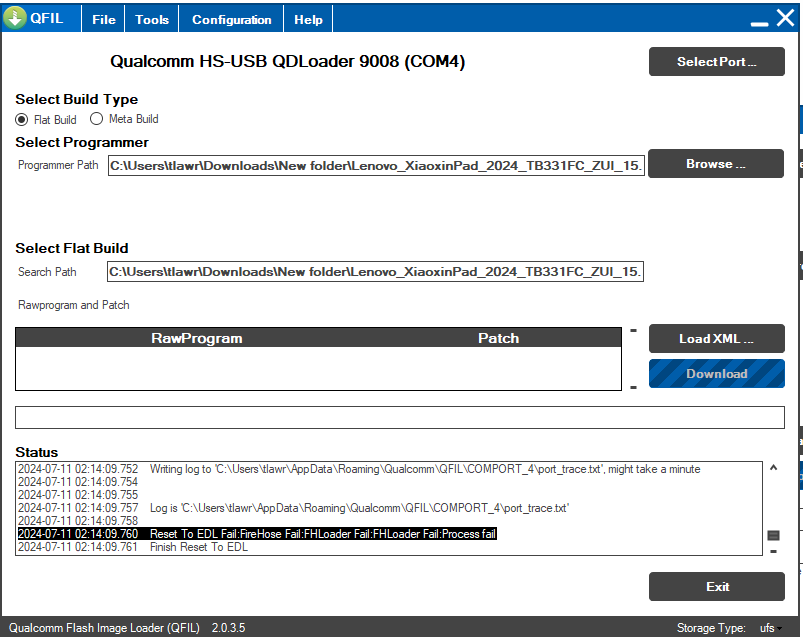Click the QFIL green download logo icon
The image size is (803, 637).
14,18
